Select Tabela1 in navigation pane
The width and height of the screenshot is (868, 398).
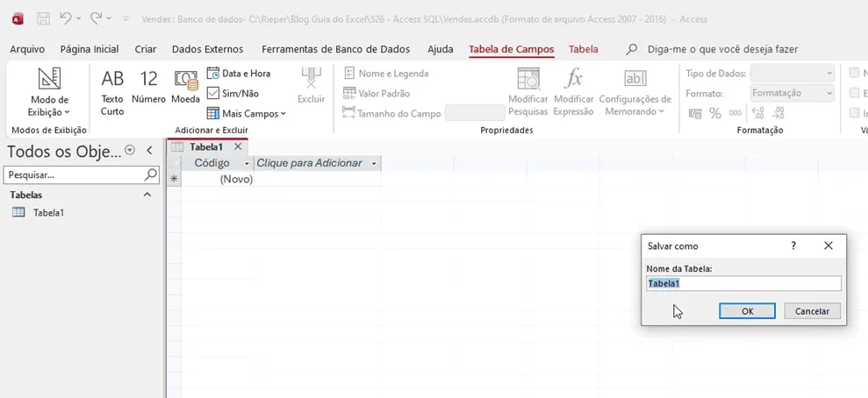pyautogui.click(x=49, y=212)
